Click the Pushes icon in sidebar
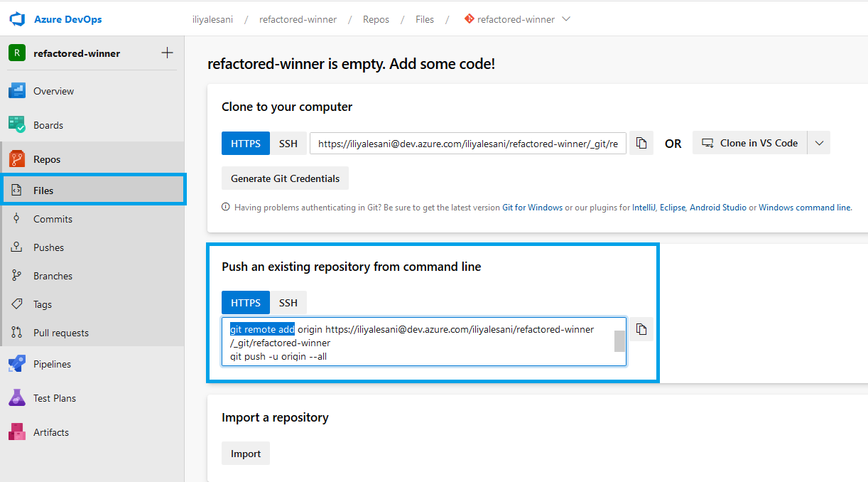 (17, 247)
